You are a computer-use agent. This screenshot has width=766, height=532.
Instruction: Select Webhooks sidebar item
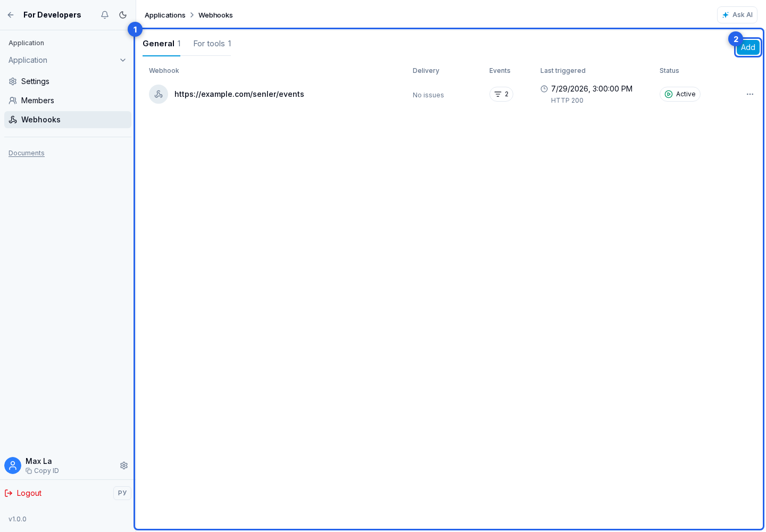coord(68,120)
